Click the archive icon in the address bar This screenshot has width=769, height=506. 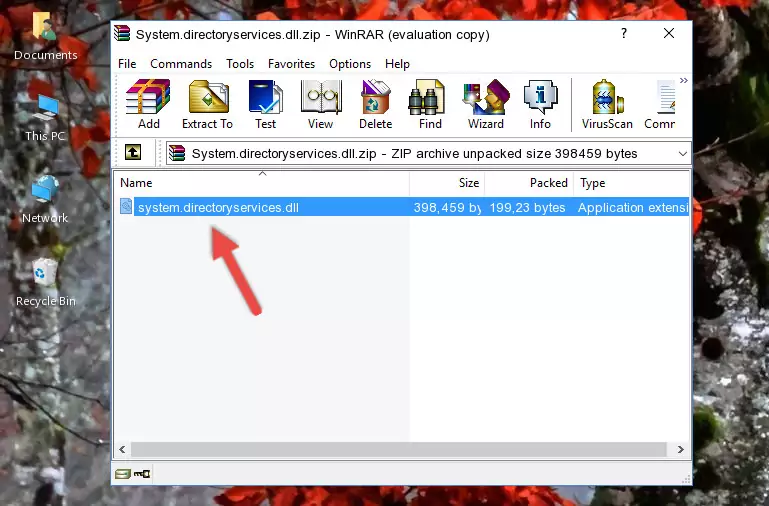point(178,153)
